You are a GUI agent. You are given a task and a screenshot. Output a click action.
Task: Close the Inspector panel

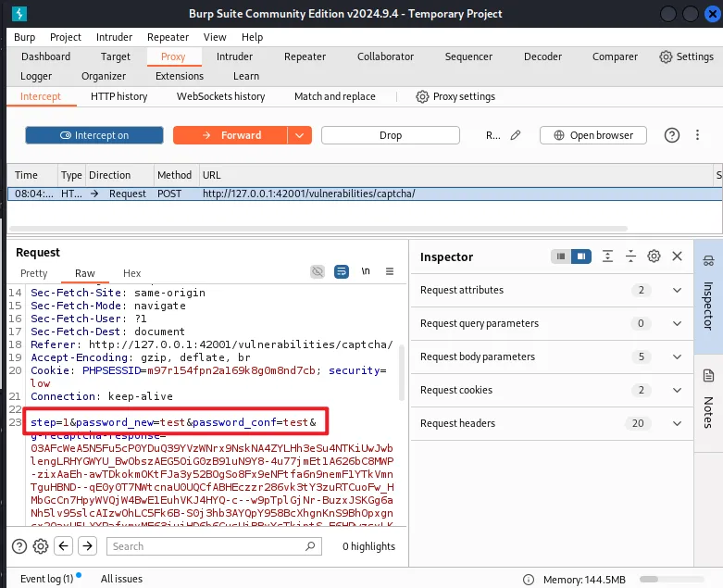click(x=677, y=256)
